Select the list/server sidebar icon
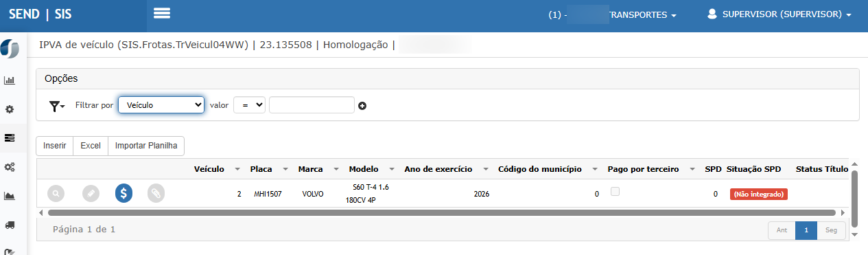Image resolution: width=868 pixels, height=255 pixels. (10, 138)
